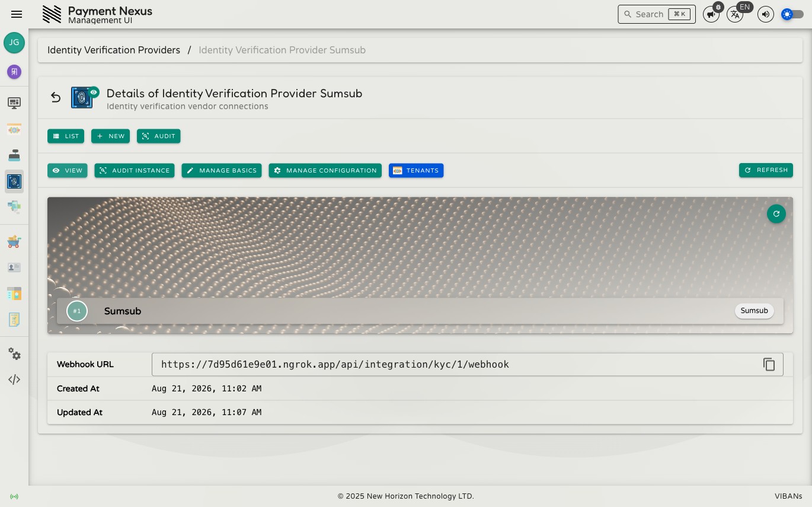The width and height of the screenshot is (812, 507).
Task: Click the Updated At date value
Action: (206, 413)
